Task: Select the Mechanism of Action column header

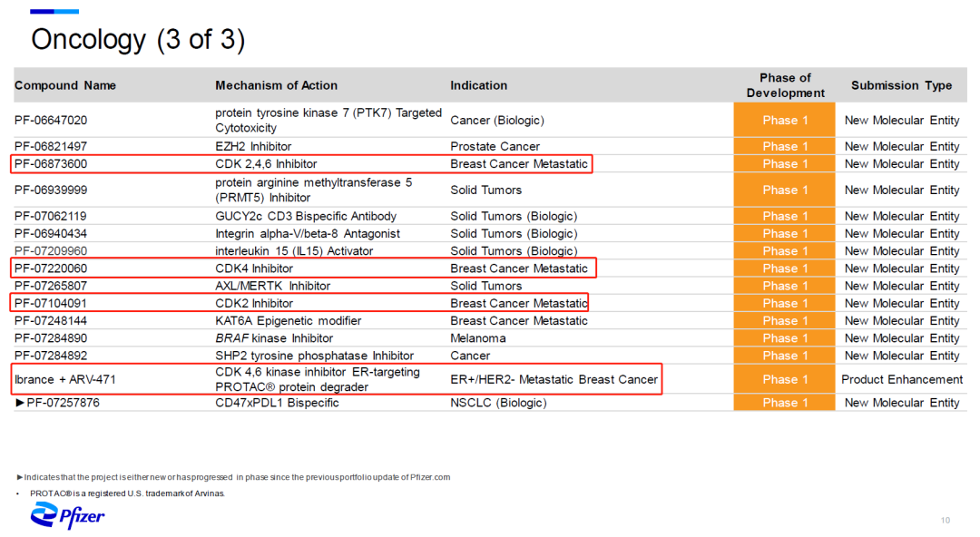Action: pos(276,85)
